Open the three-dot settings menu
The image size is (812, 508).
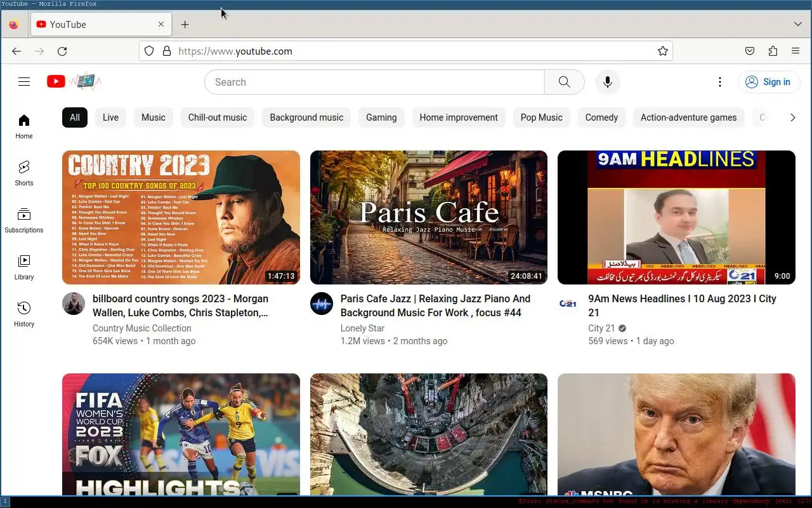pyautogui.click(x=719, y=82)
